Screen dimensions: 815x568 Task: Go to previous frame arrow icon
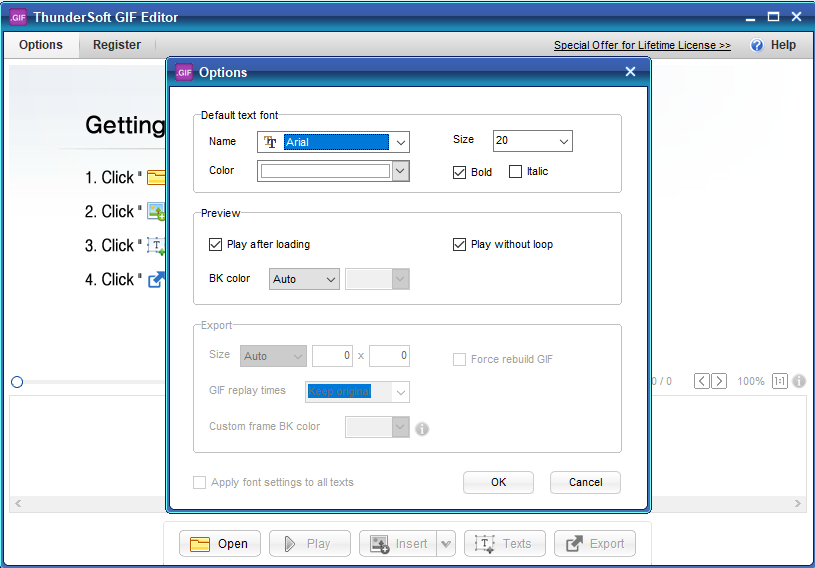pyautogui.click(x=702, y=381)
